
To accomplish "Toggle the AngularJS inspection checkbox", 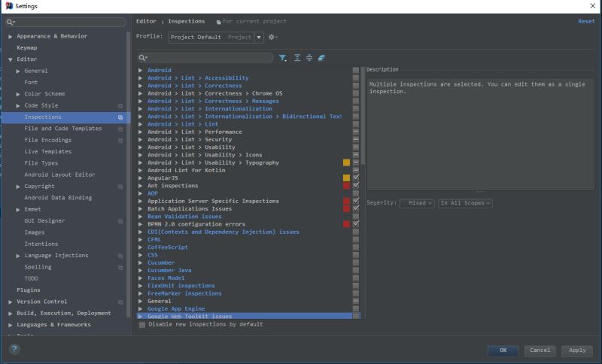I will click(x=356, y=177).
